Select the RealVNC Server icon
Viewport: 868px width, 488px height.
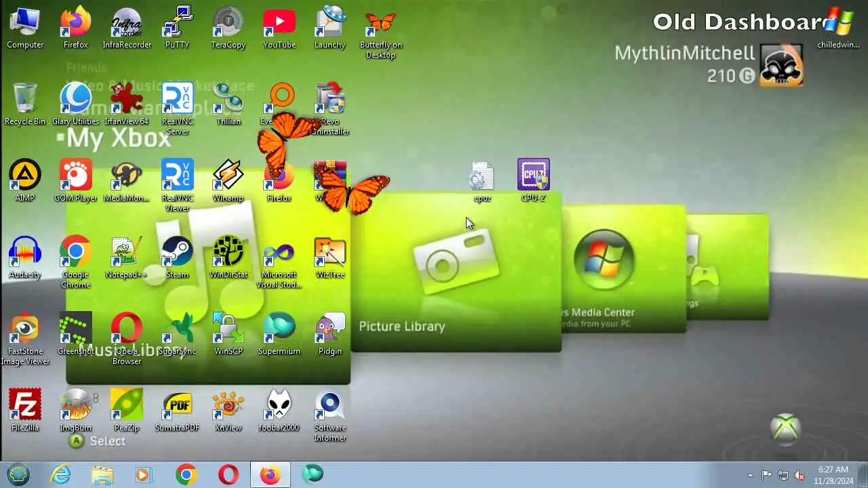[x=177, y=110]
